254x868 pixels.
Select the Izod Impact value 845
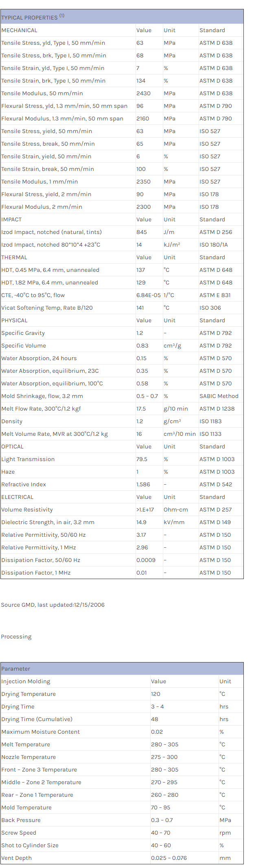pos(142,232)
